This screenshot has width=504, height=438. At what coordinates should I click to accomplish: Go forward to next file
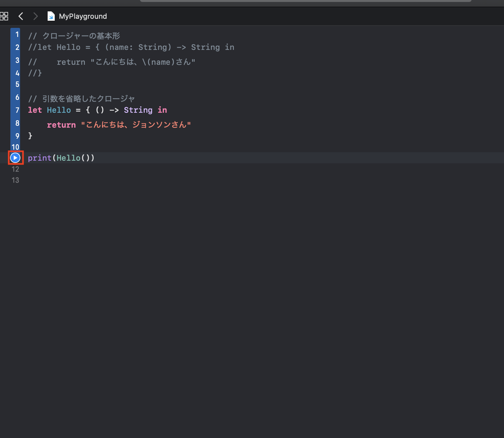point(36,16)
